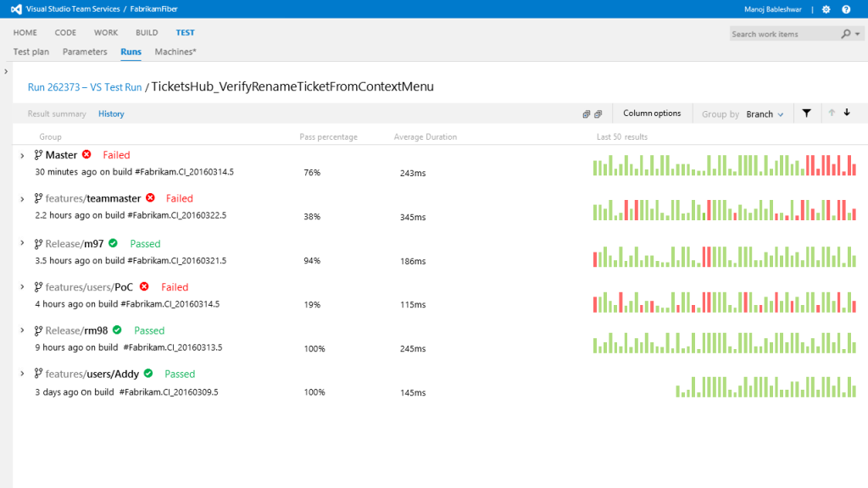The height and width of the screenshot is (488, 868).
Task: Click the filter funnel icon
Action: [x=807, y=114]
